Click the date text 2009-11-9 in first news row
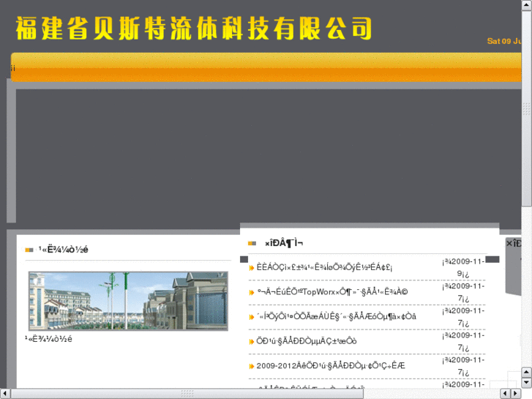 463,267
